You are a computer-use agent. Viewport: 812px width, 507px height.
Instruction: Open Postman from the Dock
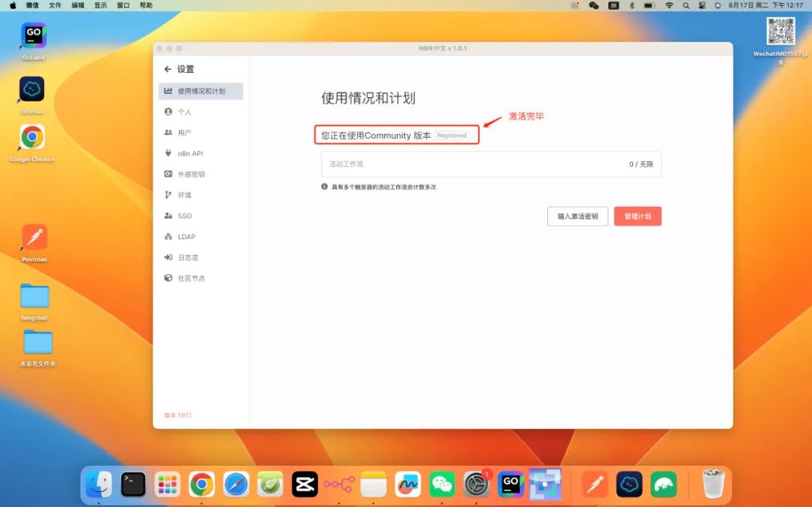(x=595, y=484)
